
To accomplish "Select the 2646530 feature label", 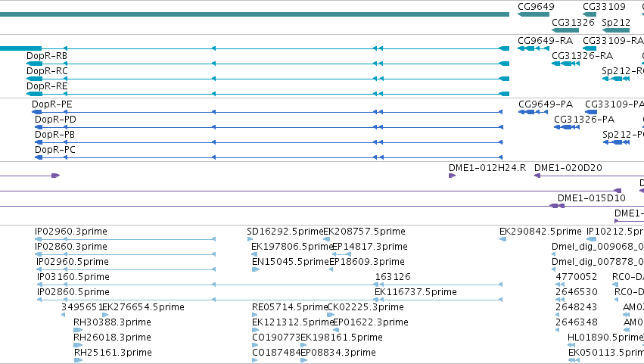I will [x=576, y=293].
